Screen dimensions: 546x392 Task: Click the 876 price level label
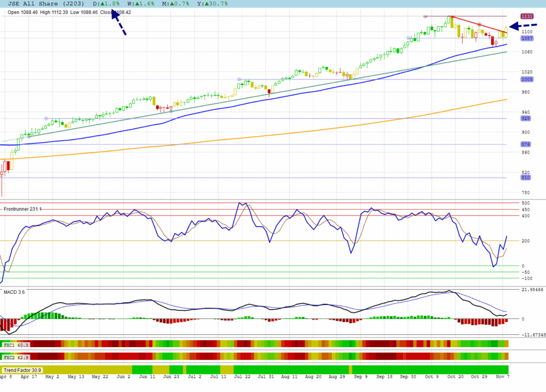click(x=526, y=145)
